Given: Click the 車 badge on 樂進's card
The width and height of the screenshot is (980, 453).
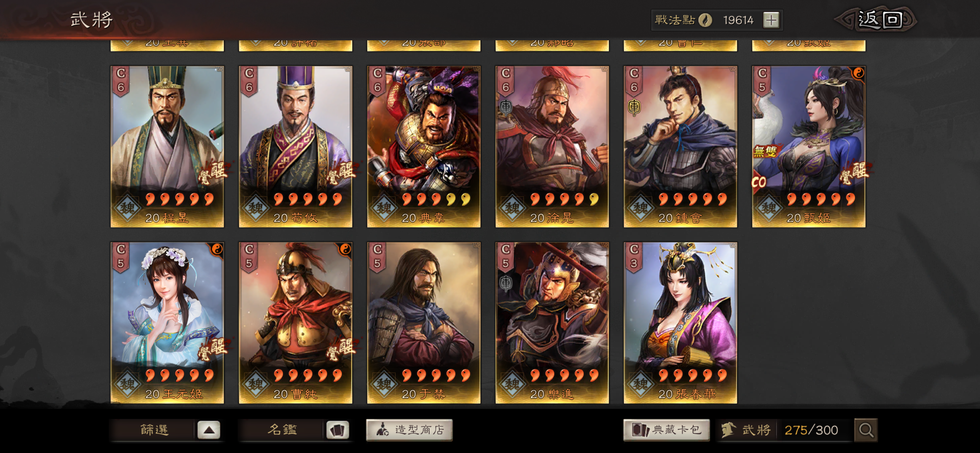Looking at the screenshot, I should tap(505, 283).
